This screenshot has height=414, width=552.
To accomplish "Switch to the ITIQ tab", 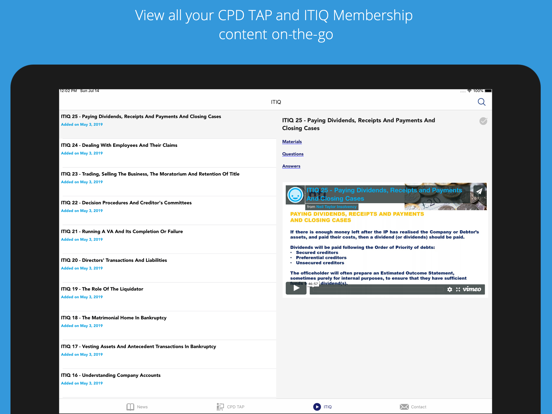I will [322, 407].
